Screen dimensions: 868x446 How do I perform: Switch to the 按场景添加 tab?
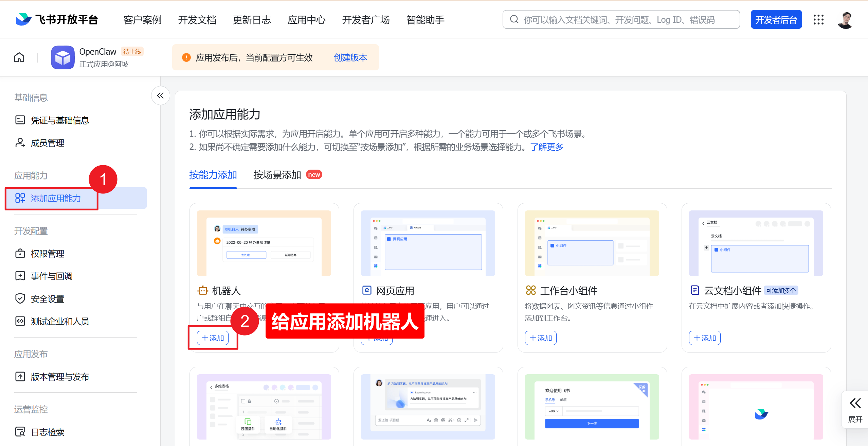point(277,175)
